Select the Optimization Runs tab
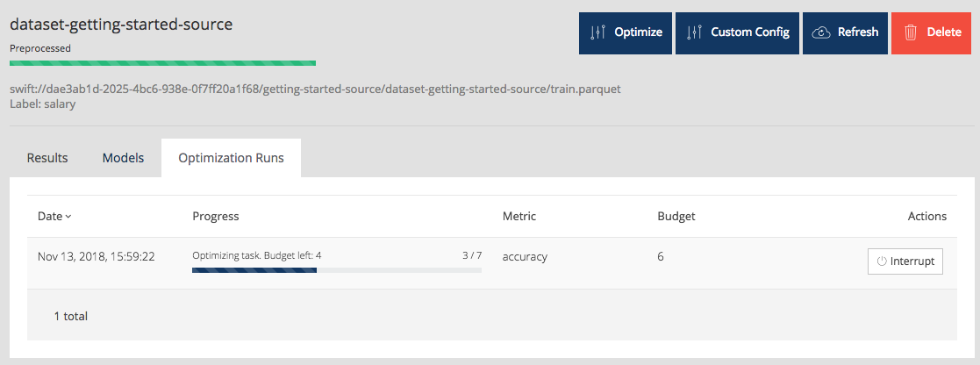The image size is (980, 365). [231, 158]
